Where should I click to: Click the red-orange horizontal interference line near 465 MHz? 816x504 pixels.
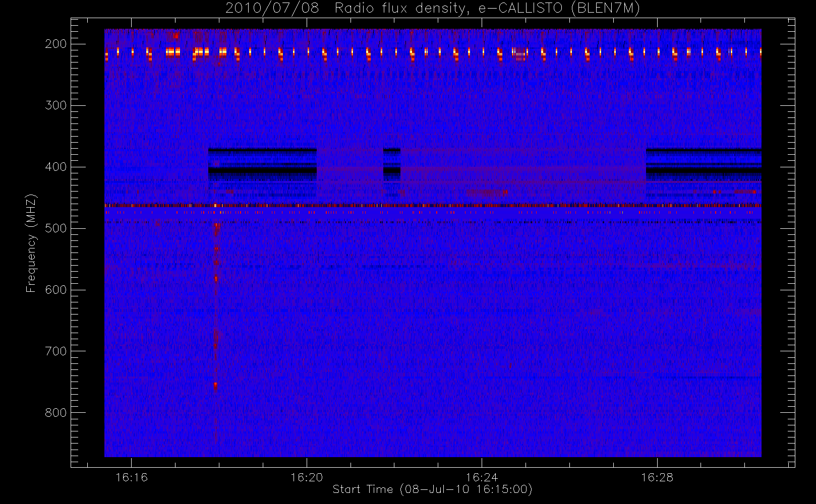[433, 206]
